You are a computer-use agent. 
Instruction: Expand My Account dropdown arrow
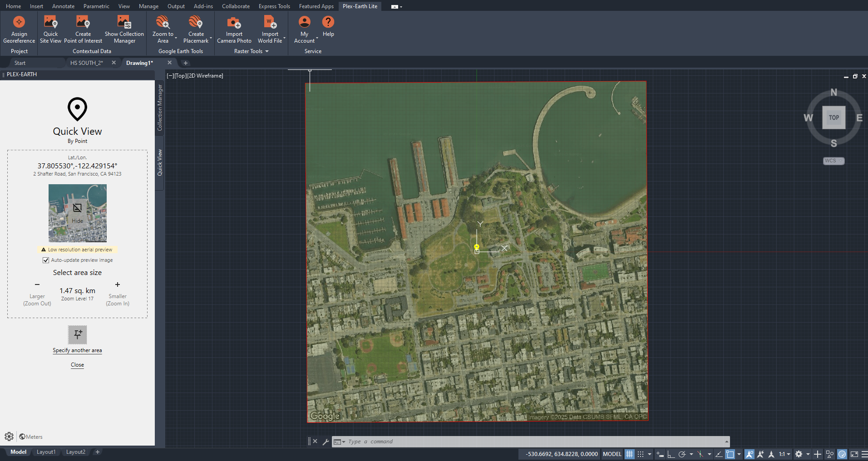pos(317,38)
